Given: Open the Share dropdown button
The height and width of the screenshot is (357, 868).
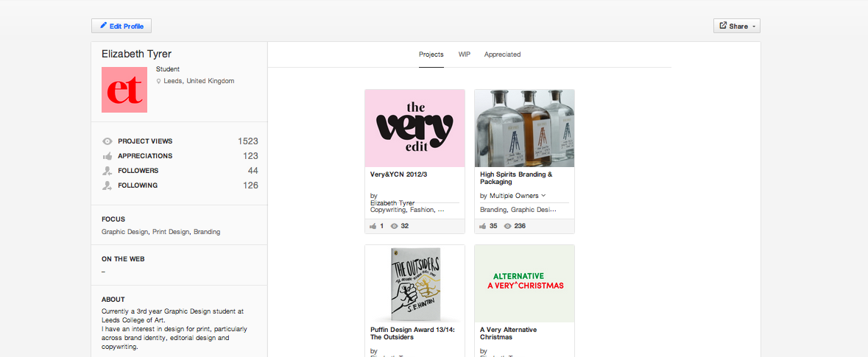Looking at the screenshot, I should pos(737,26).
